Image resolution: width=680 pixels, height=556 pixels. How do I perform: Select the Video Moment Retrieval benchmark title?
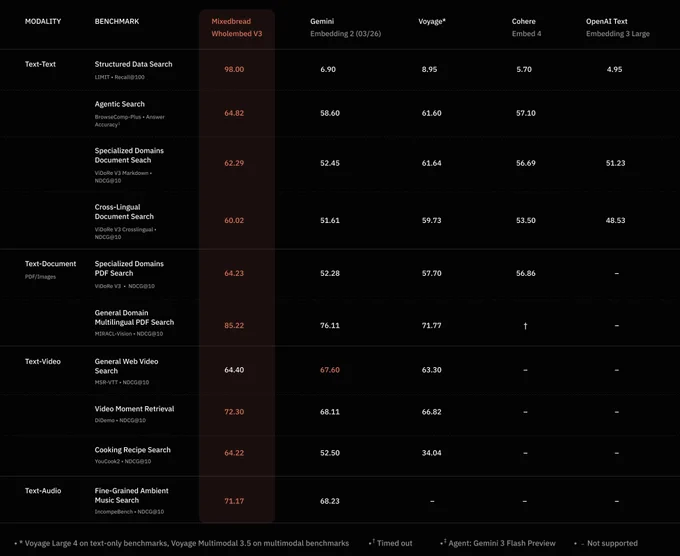134,409
